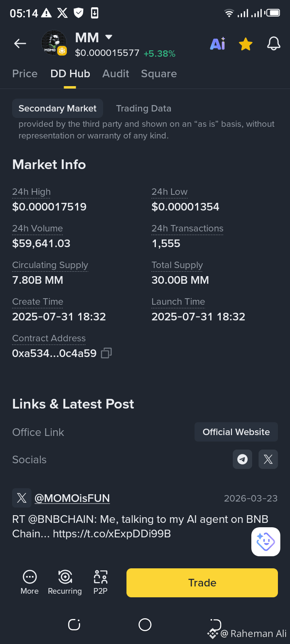Open the Telegram social icon
This screenshot has height=644, width=290.
(242, 459)
